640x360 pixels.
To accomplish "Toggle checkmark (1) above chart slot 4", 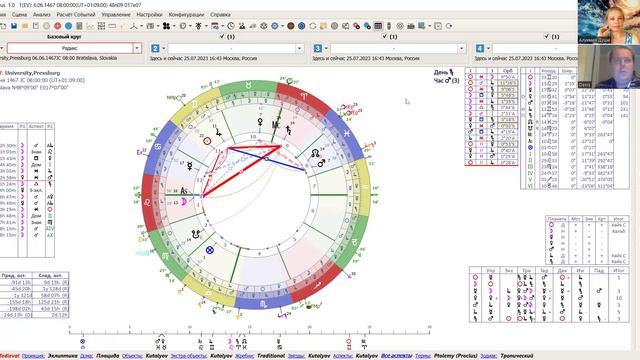I will (551, 37).
